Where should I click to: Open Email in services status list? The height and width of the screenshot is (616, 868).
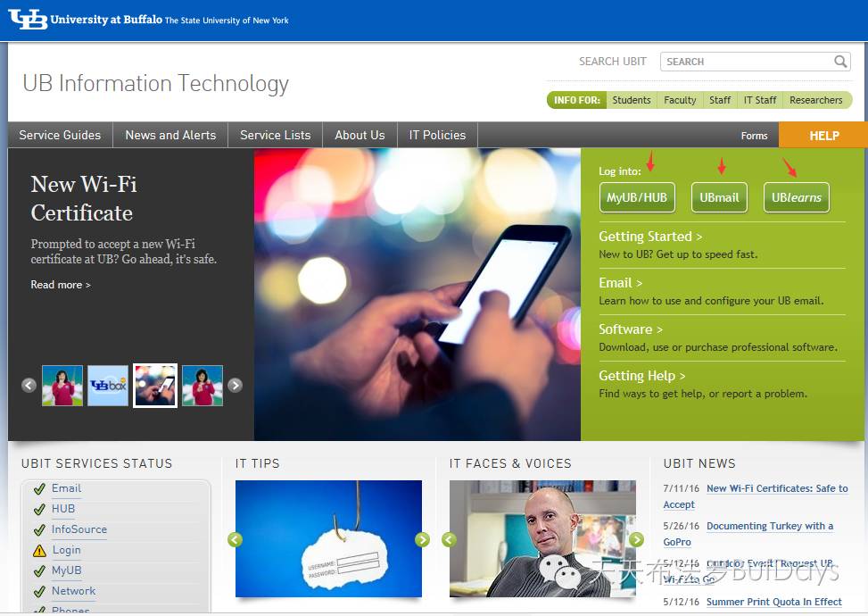[x=66, y=488]
